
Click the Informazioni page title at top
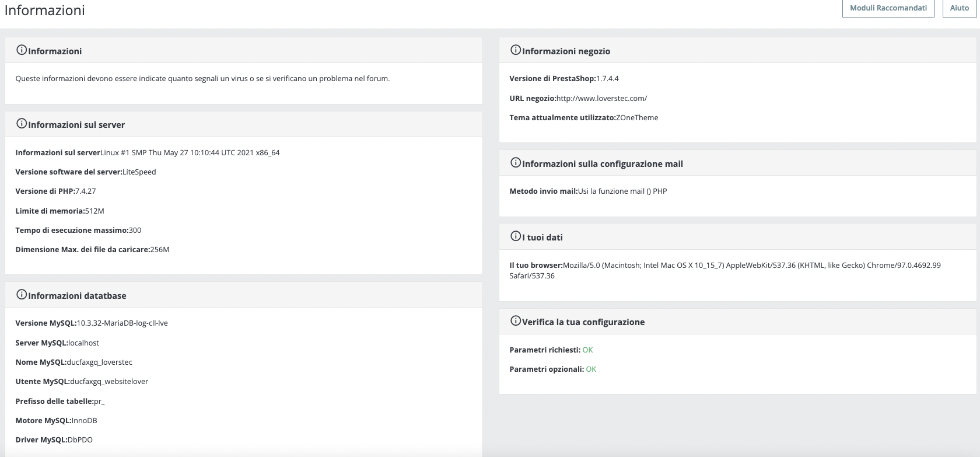[x=45, y=11]
